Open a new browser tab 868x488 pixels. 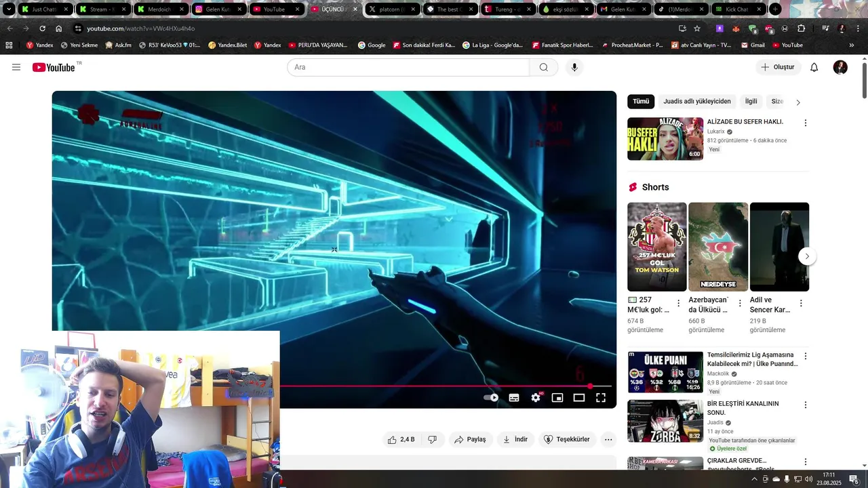[775, 9]
